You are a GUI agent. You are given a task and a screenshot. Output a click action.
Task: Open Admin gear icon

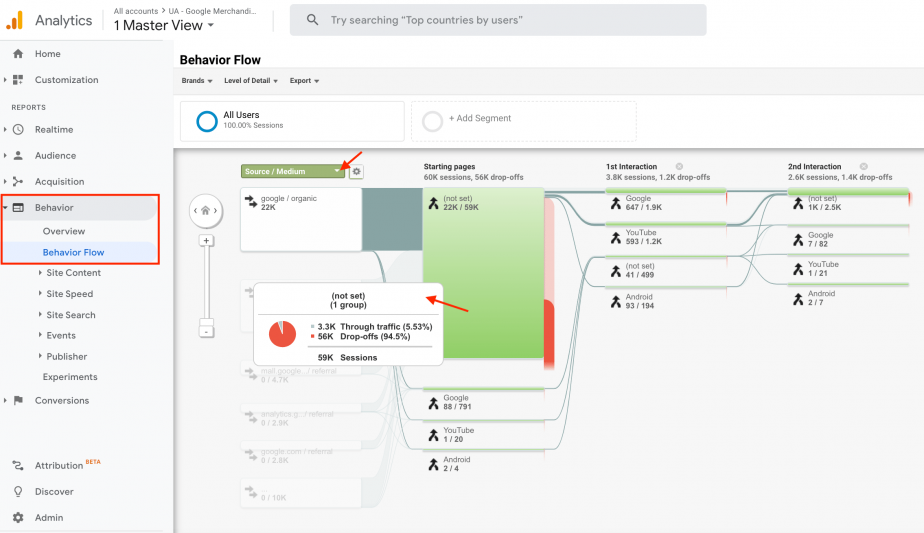[x=18, y=517]
